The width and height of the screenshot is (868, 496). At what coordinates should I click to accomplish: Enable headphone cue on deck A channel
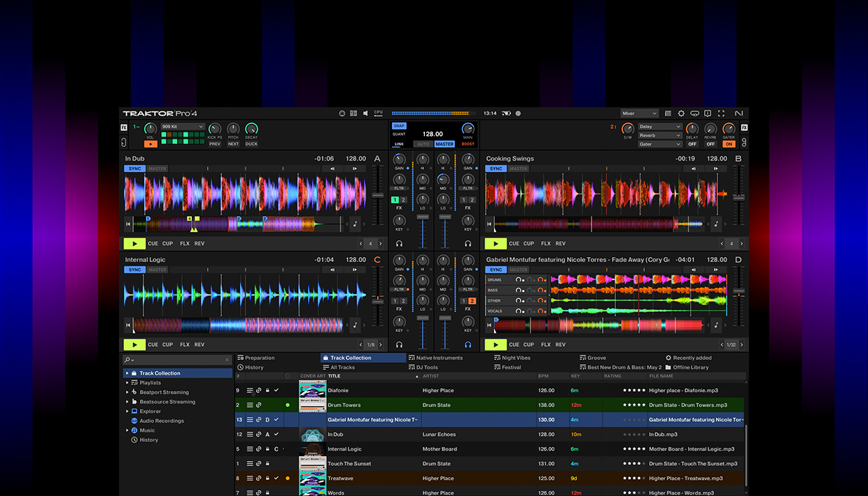pos(400,243)
